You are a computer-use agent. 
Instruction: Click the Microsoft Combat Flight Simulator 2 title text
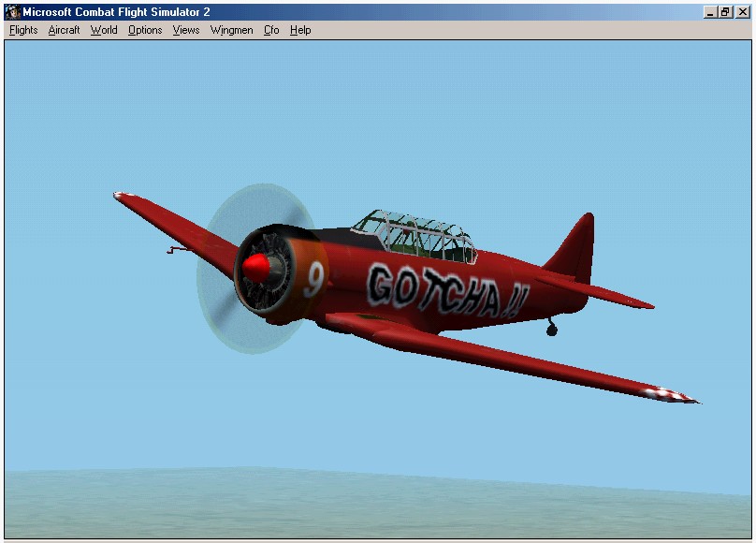click(116, 12)
